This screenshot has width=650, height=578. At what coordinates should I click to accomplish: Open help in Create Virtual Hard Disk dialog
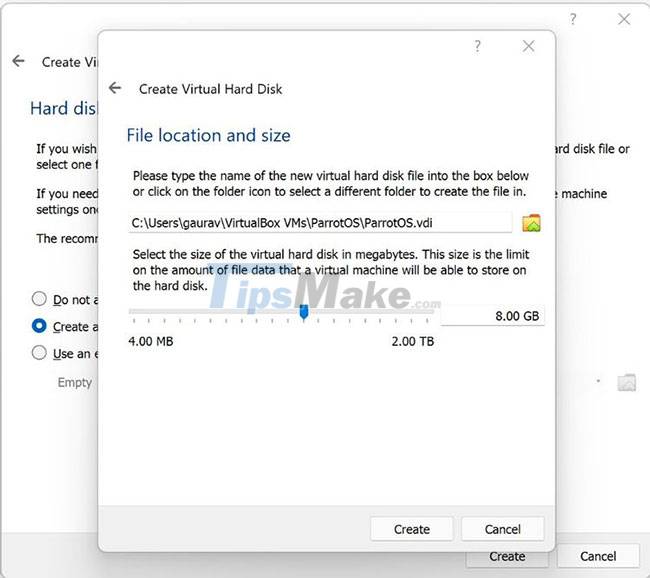pos(478,46)
